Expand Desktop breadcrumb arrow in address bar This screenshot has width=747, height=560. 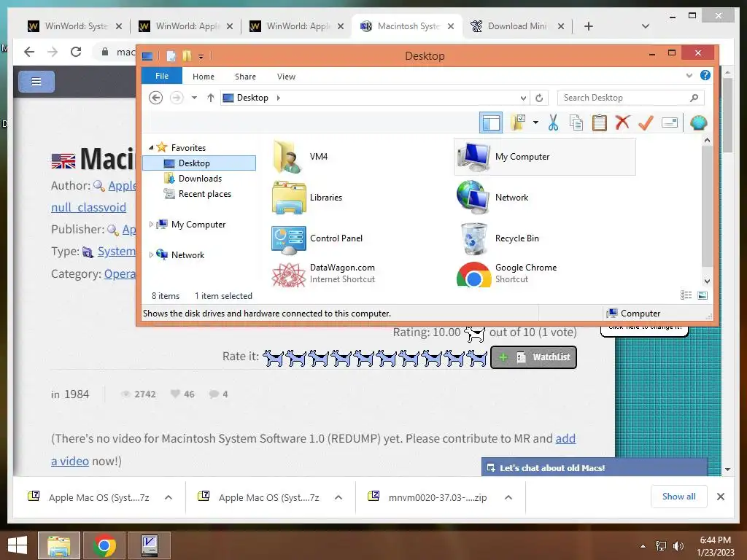[278, 98]
